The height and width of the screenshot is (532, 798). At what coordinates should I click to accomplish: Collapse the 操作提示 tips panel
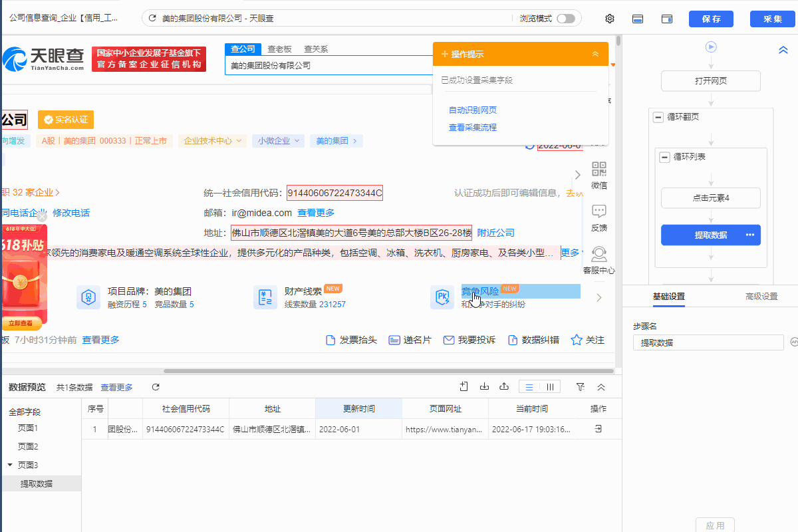pyautogui.click(x=595, y=54)
